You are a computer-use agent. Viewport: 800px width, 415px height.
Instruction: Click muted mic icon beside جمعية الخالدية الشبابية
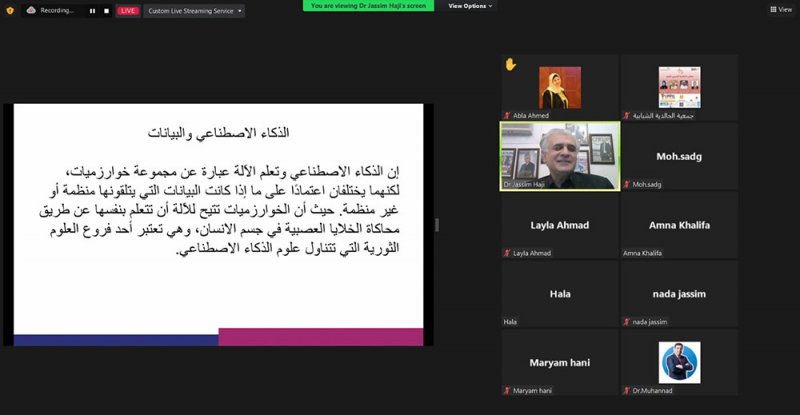(627, 115)
